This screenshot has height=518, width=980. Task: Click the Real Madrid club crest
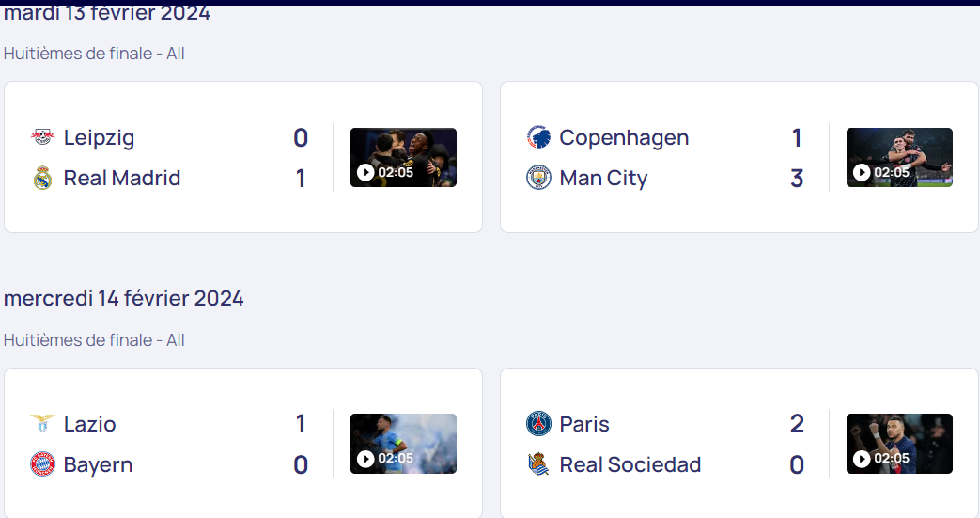[42, 178]
